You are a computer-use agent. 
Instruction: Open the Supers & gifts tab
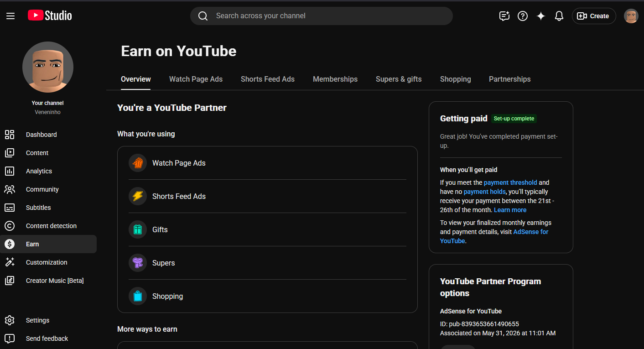[399, 79]
